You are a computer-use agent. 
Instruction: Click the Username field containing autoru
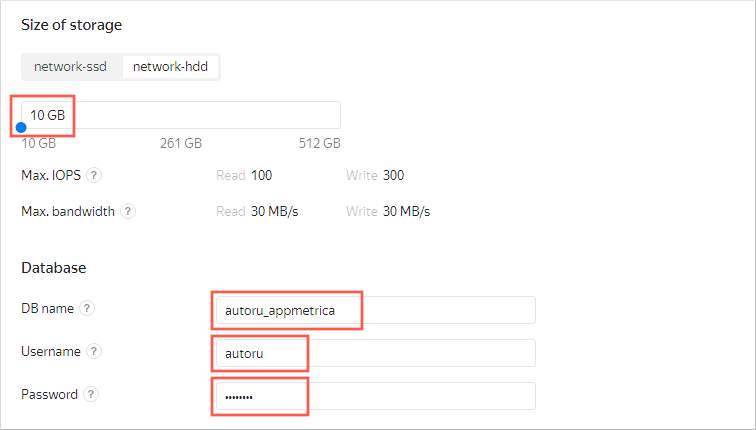point(373,354)
